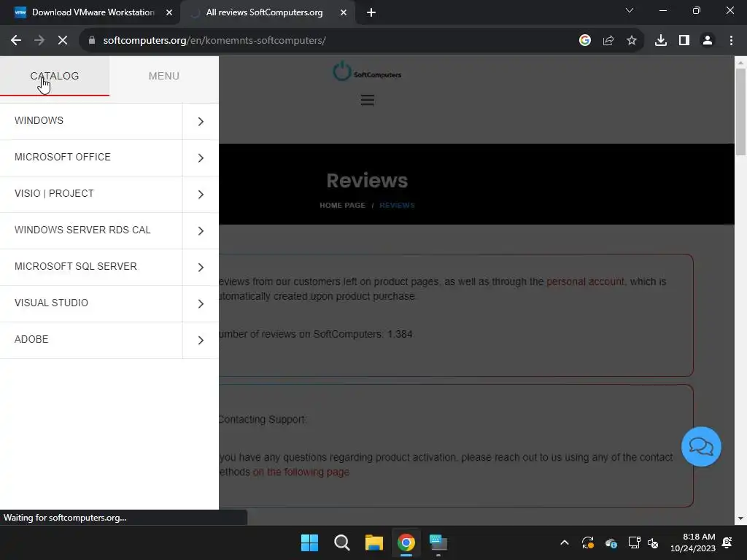The height and width of the screenshot is (560, 747).
Task: Show hidden tray icons chevron
Action: pyautogui.click(x=565, y=542)
